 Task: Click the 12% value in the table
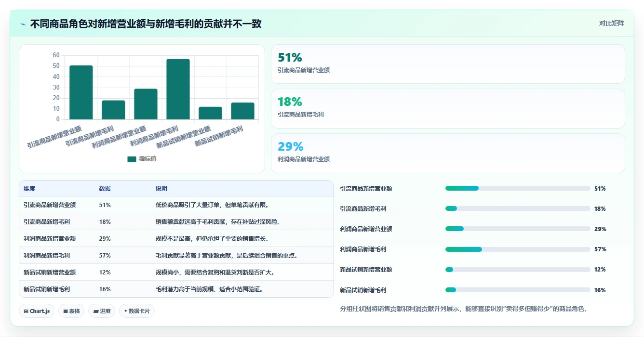click(x=105, y=272)
